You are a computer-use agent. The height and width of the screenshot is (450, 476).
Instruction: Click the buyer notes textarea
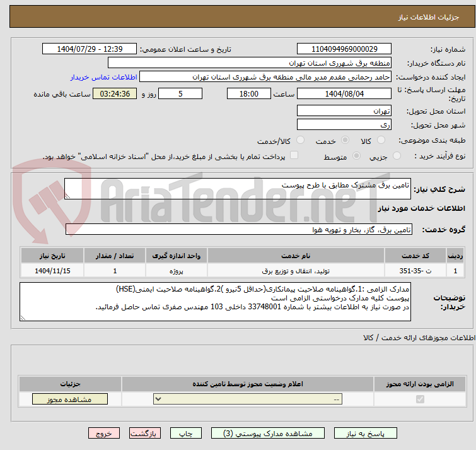[215, 302]
